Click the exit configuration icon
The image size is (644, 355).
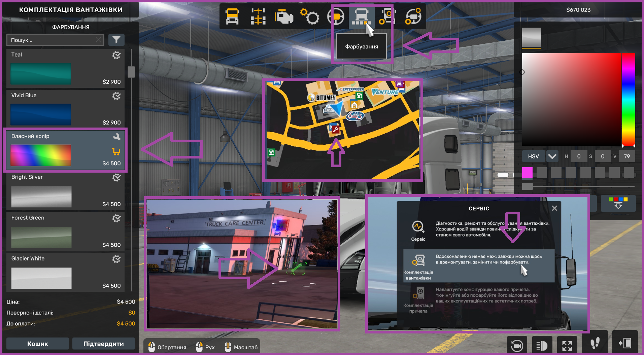[625, 343]
